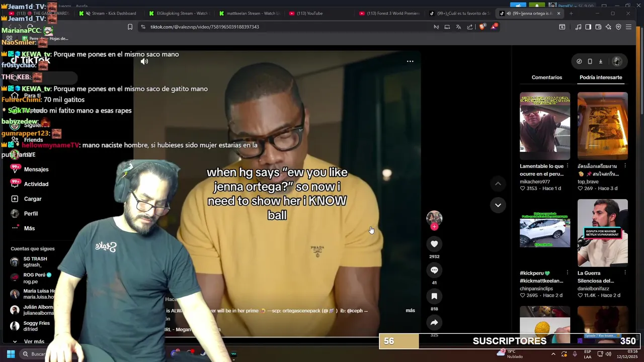Close the jenna ortega TikTok tab
Screen dimensions: 644x362
click(x=558, y=13)
